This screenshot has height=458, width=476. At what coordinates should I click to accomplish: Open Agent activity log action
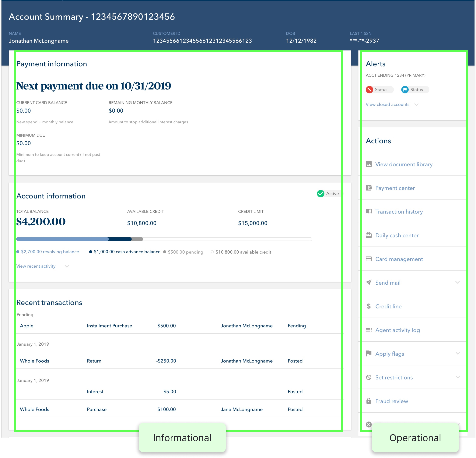(397, 330)
